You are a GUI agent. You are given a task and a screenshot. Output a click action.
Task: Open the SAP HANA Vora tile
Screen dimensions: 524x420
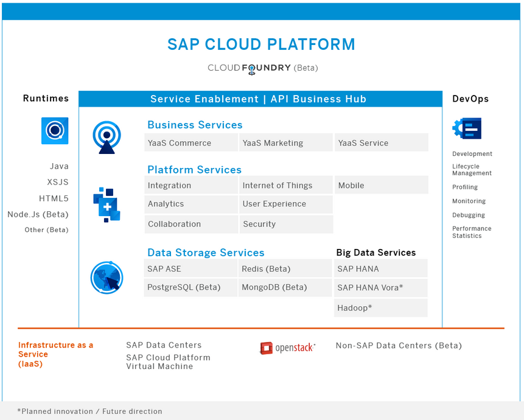point(380,288)
